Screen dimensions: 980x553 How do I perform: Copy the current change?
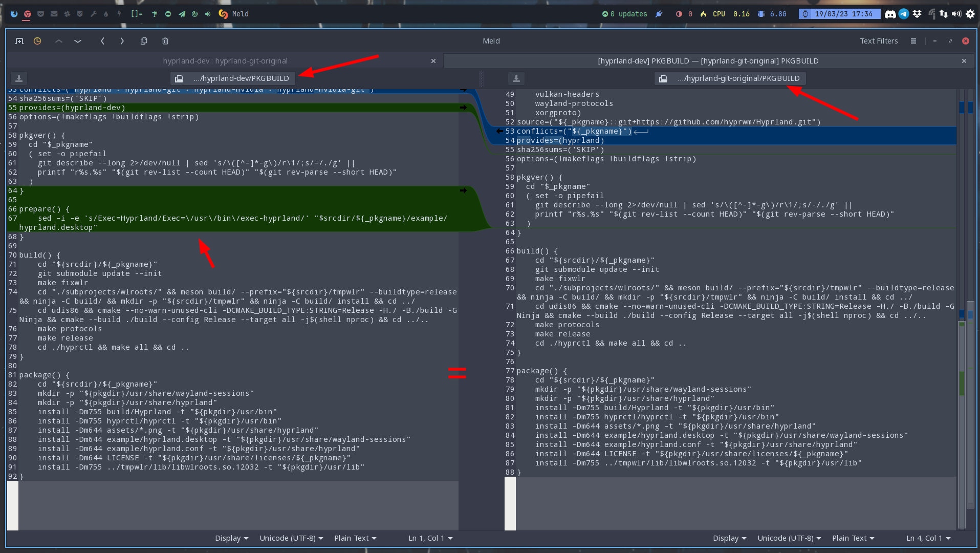click(x=144, y=41)
